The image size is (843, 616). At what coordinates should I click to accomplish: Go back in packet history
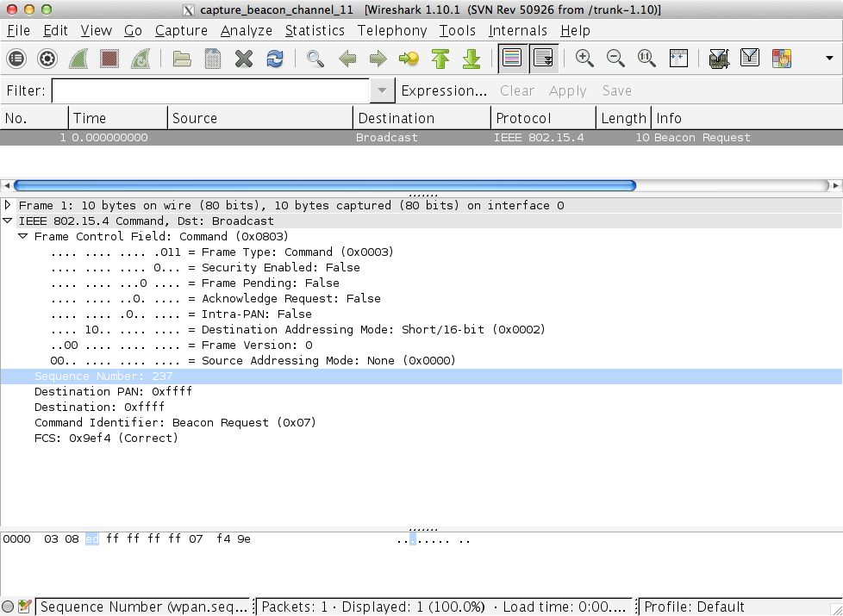tap(347, 58)
